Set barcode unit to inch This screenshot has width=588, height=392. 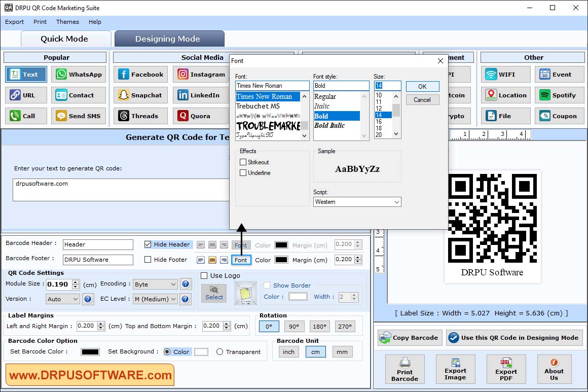click(x=288, y=352)
